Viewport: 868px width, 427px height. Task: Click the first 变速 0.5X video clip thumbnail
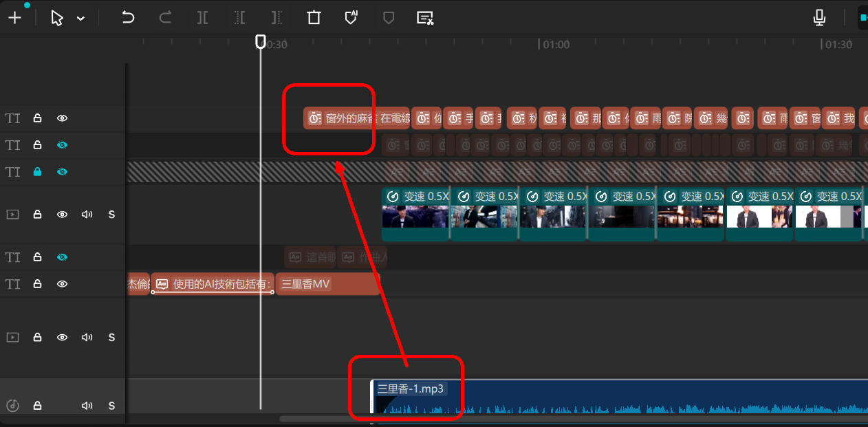pyautogui.click(x=415, y=216)
